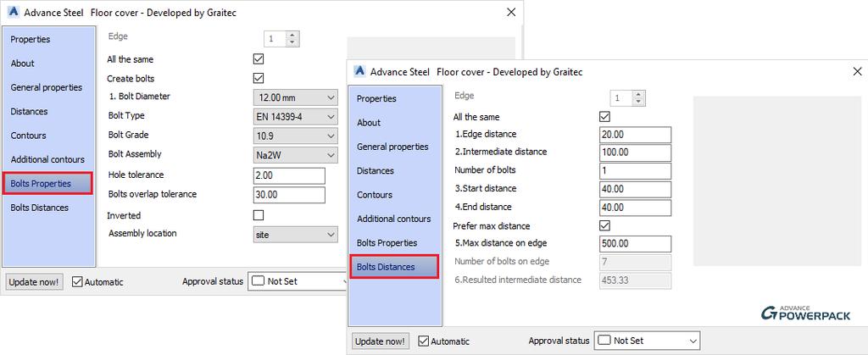Click 'Update now!' button in back window

click(x=34, y=281)
